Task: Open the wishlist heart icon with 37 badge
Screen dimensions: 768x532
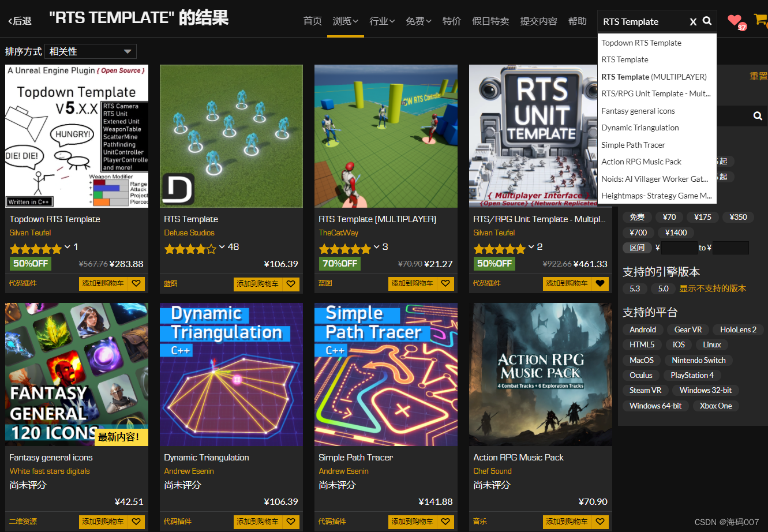Action: pos(735,21)
